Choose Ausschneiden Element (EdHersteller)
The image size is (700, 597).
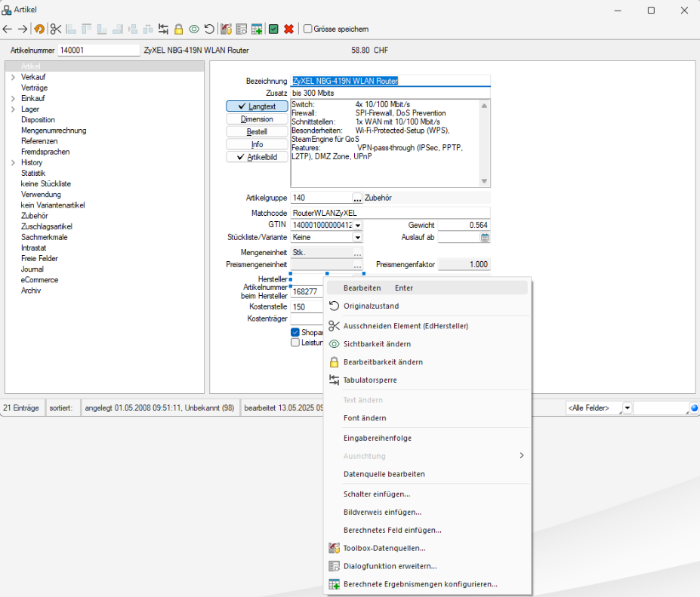[427, 326]
